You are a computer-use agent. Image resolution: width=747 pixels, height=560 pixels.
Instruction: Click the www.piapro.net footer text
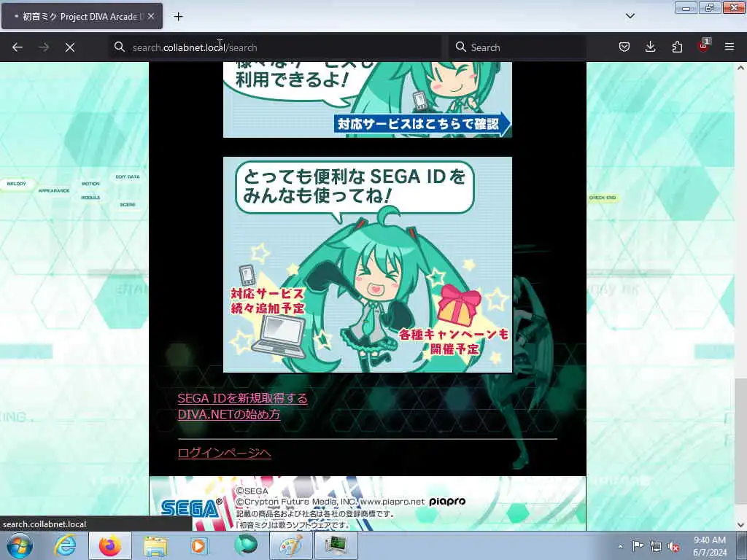pyautogui.click(x=392, y=502)
